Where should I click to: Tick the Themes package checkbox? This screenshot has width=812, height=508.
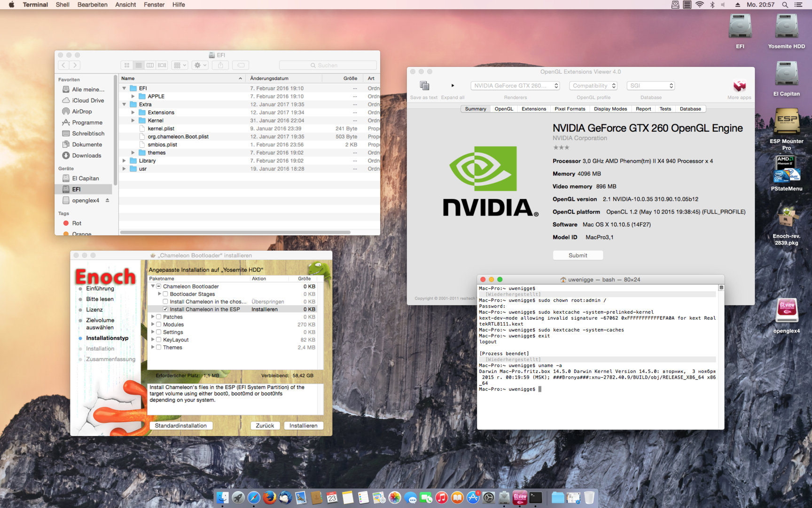159,348
